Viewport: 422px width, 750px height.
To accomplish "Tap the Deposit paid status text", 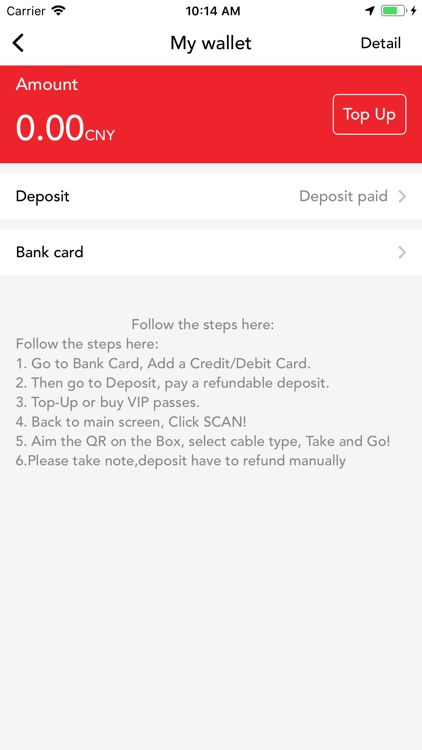I will pyautogui.click(x=343, y=196).
